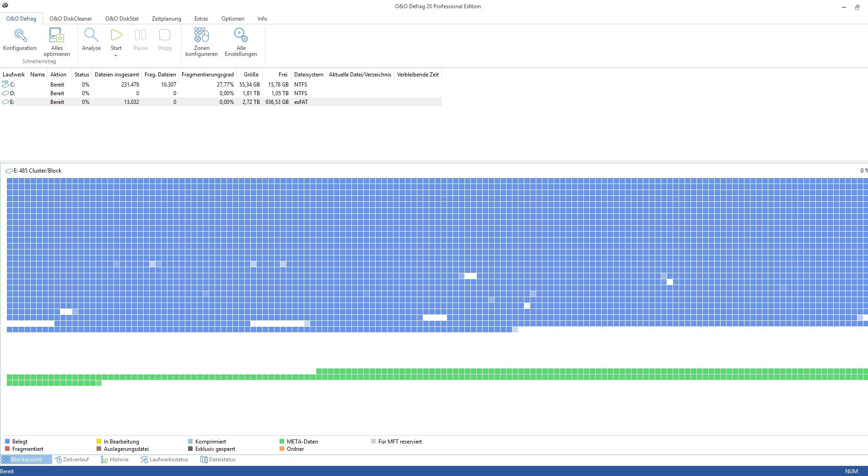This screenshot has height=476, width=868.
Task: Open Alle Einstellungen gear icon
Action: pos(241,35)
